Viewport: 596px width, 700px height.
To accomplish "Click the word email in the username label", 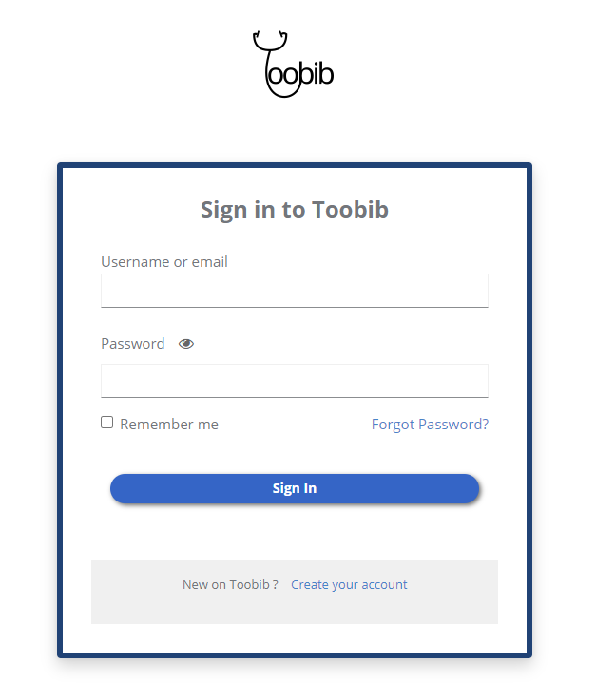I will click(x=210, y=262).
